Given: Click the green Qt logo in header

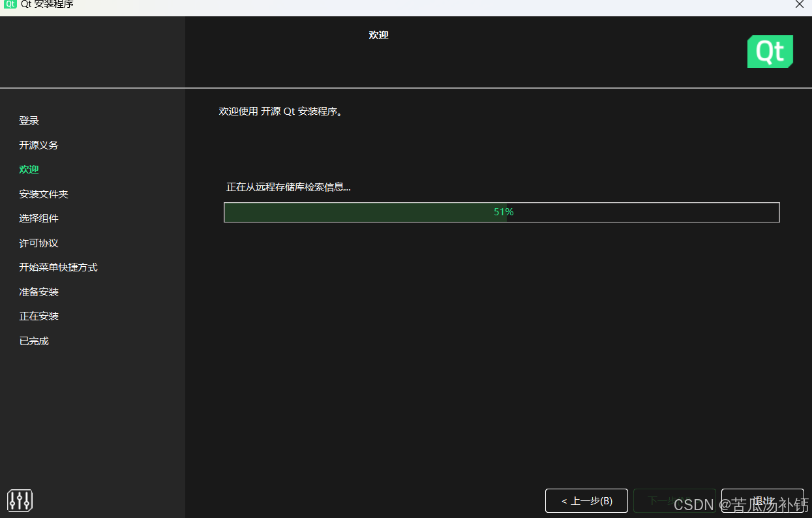Looking at the screenshot, I should tap(770, 52).
